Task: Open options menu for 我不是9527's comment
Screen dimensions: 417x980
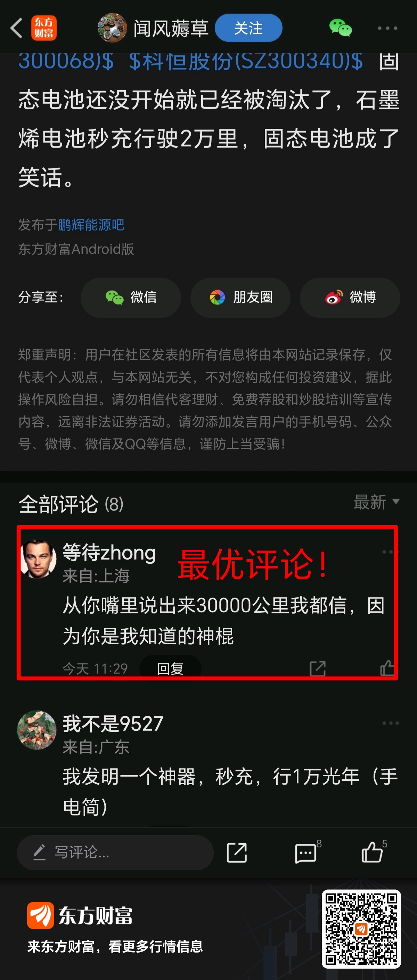Action: 390,723
